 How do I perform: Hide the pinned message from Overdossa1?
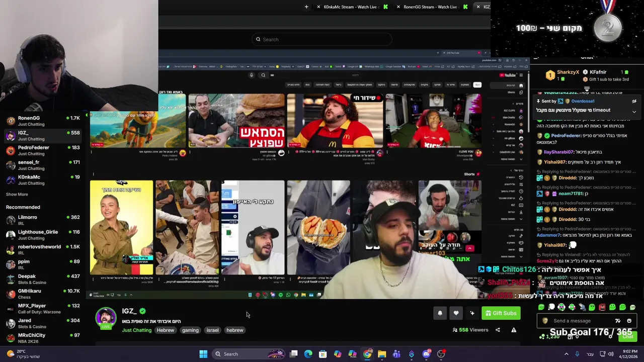tap(634, 101)
